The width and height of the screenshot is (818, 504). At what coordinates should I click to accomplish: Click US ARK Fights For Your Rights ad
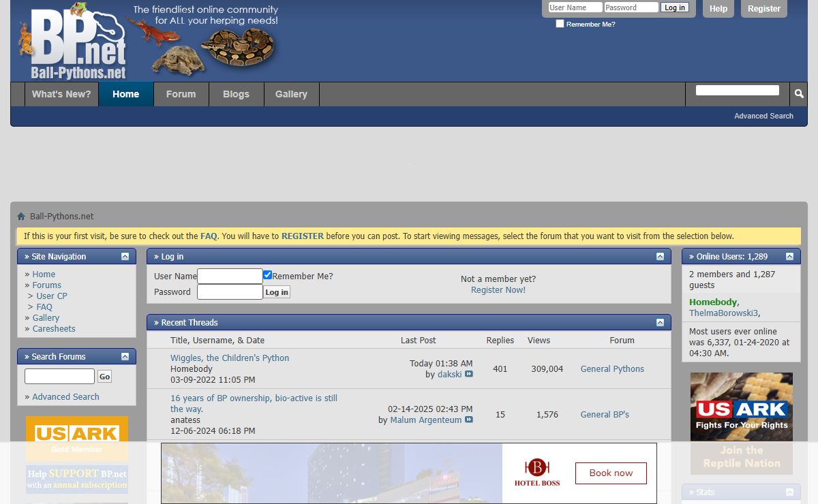742,424
